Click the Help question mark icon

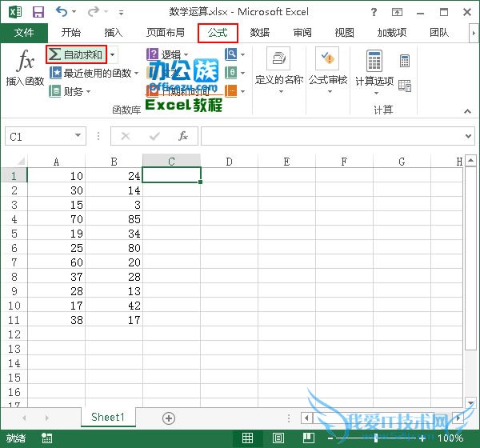(x=374, y=12)
